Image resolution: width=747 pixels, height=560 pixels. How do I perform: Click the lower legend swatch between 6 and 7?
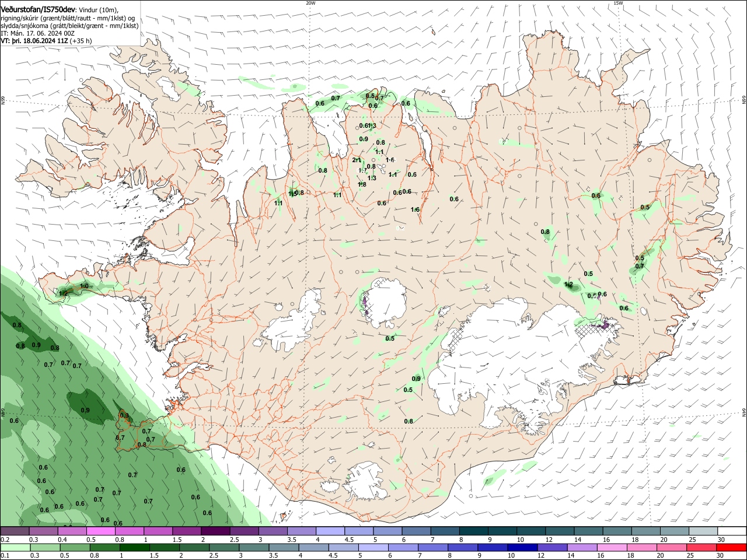(x=403, y=547)
